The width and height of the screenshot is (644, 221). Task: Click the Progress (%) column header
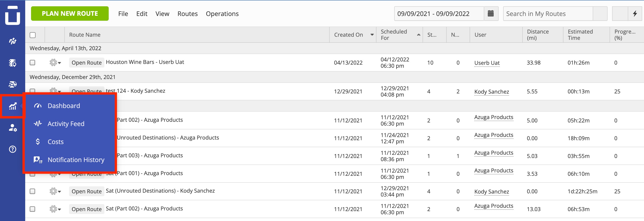pyautogui.click(x=627, y=35)
